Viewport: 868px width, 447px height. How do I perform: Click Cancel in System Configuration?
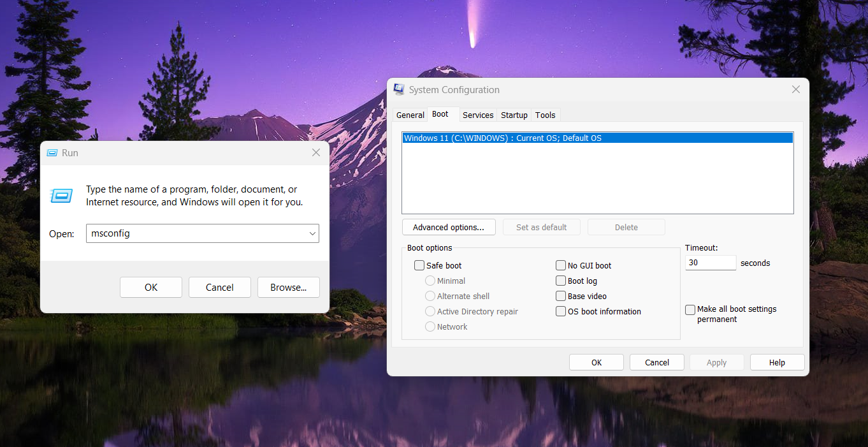pos(657,362)
